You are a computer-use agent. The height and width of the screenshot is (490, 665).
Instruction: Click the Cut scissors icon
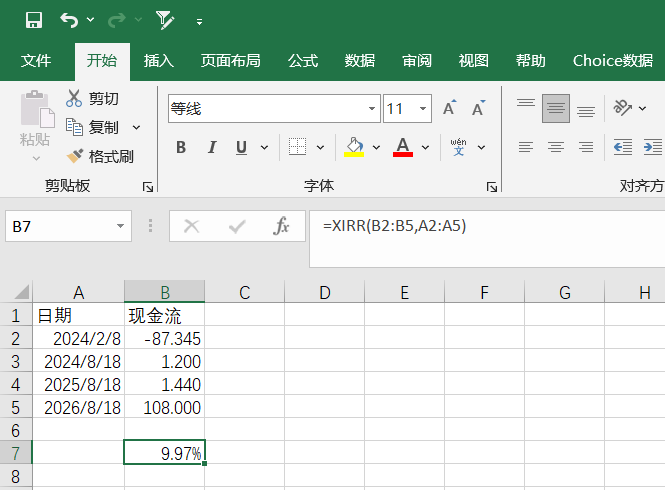click(x=75, y=98)
